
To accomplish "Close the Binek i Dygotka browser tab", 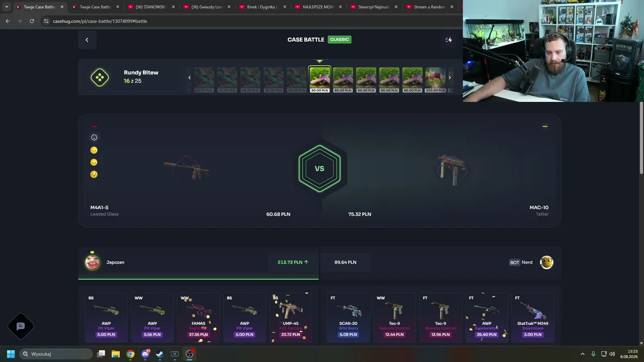I will tap(285, 7).
